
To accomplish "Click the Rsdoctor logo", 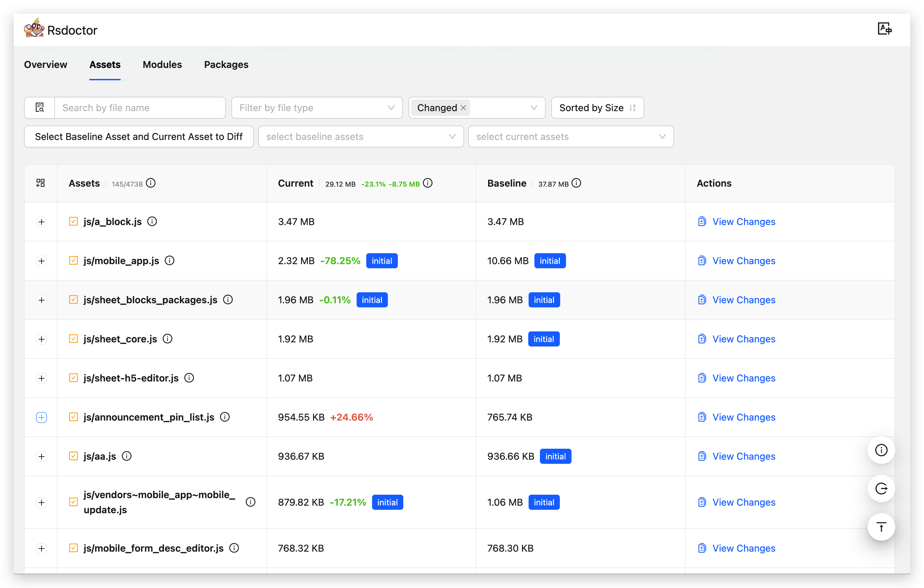I will pyautogui.click(x=34, y=29).
